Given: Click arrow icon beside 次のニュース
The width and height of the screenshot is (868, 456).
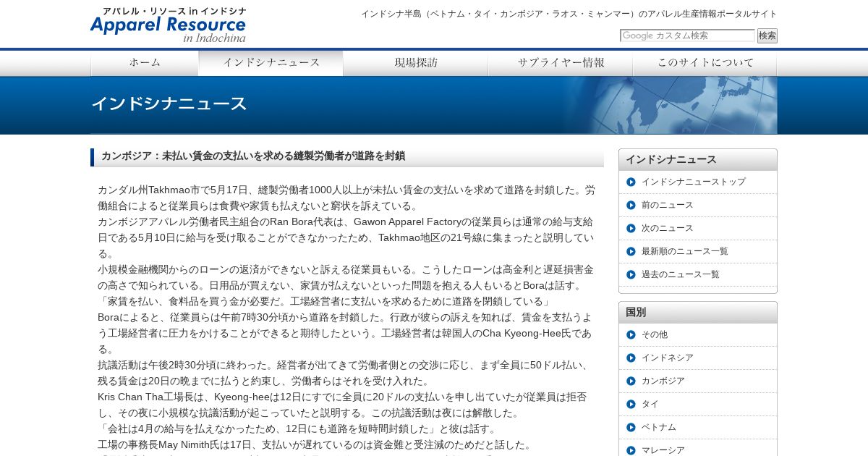Looking at the screenshot, I should coord(631,228).
